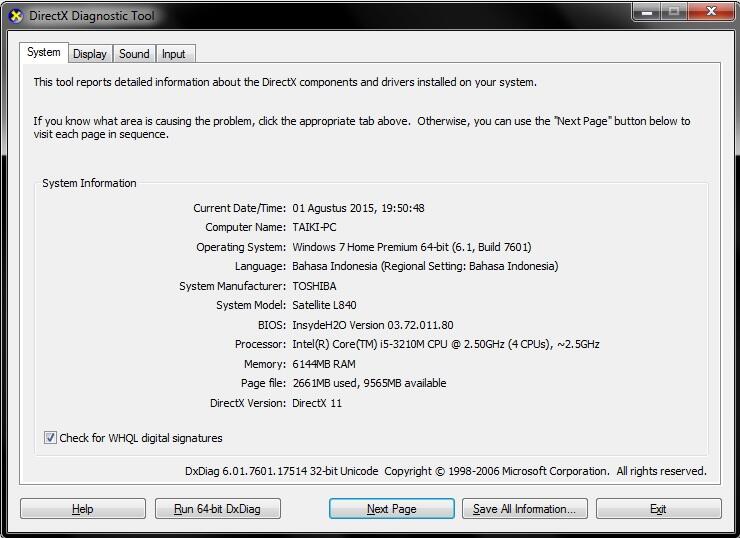Click the page file 2661MB used value
This screenshot has height=538, width=740.
369,383
